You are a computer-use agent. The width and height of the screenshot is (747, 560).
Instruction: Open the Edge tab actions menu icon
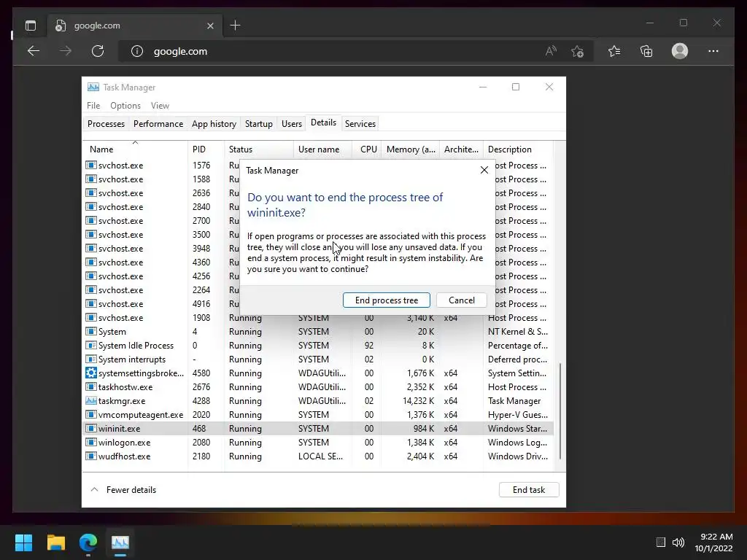point(31,26)
